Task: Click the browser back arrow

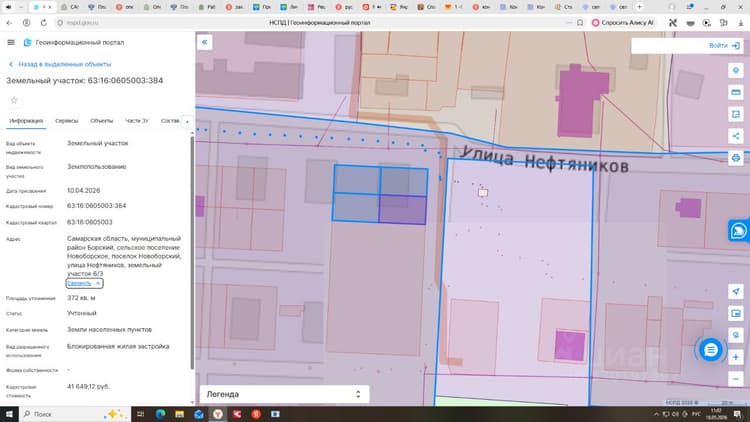Action: pyautogui.click(x=9, y=22)
